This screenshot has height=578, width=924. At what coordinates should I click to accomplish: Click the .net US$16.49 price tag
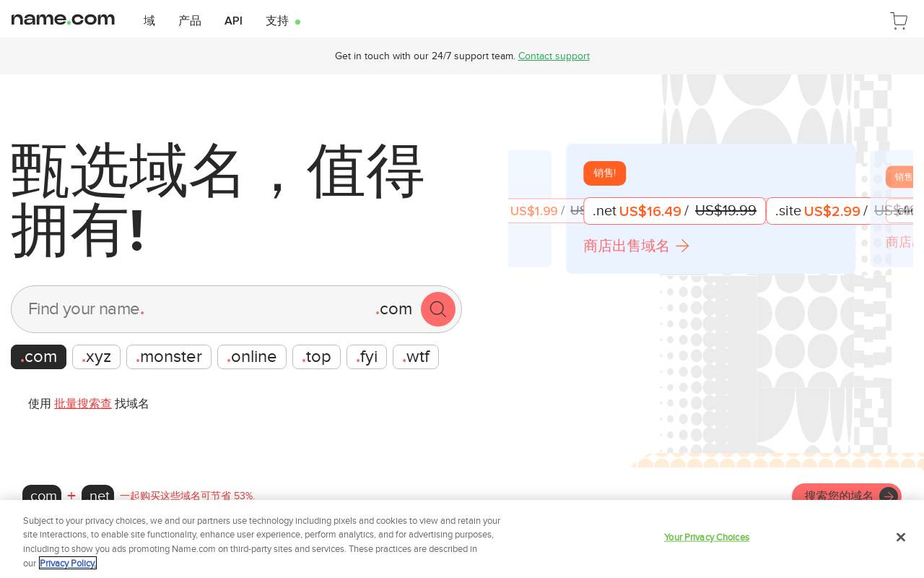[x=674, y=211]
